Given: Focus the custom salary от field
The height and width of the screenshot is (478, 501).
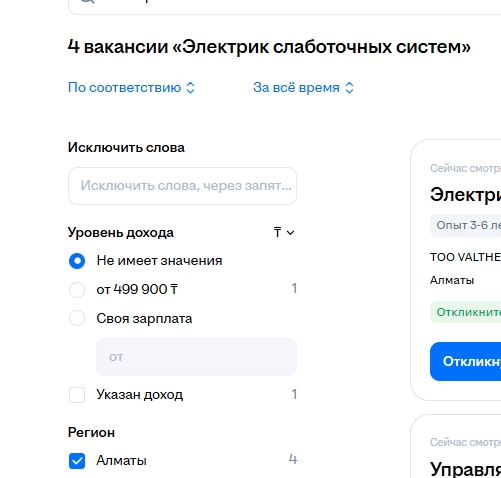Looking at the screenshot, I should [196, 357].
